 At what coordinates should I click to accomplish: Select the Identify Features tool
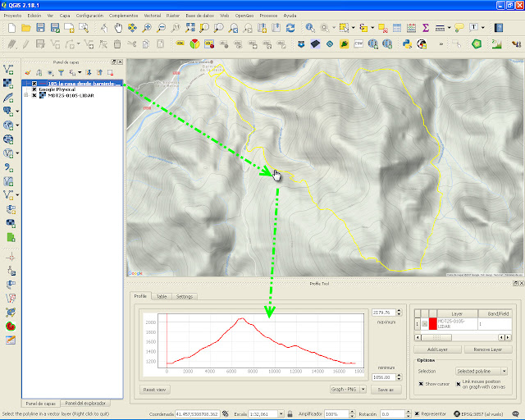tap(310, 28)
